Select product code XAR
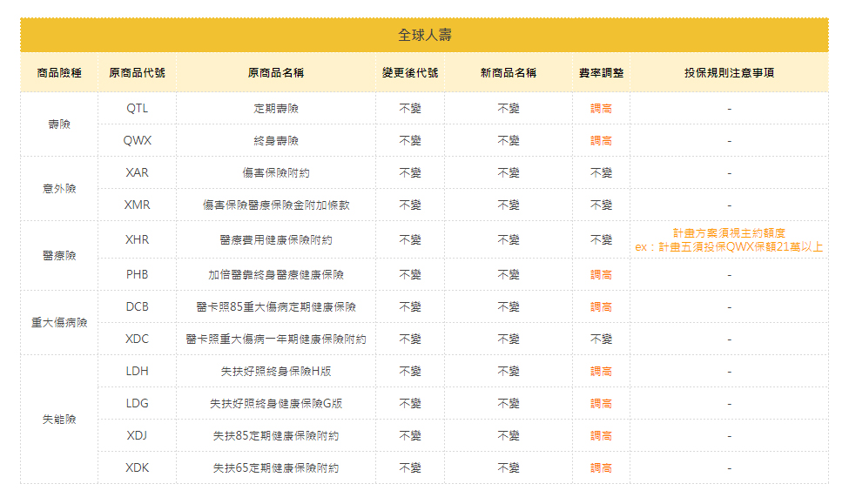Image resolution: width=849 pixels, height=504 pixels. 137,172
